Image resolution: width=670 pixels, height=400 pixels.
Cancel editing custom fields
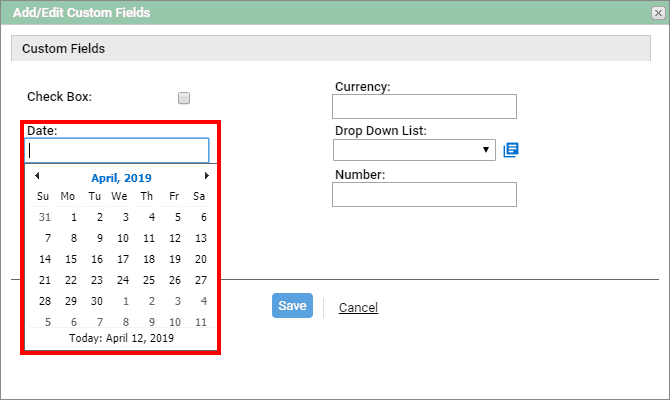(358, 308)
